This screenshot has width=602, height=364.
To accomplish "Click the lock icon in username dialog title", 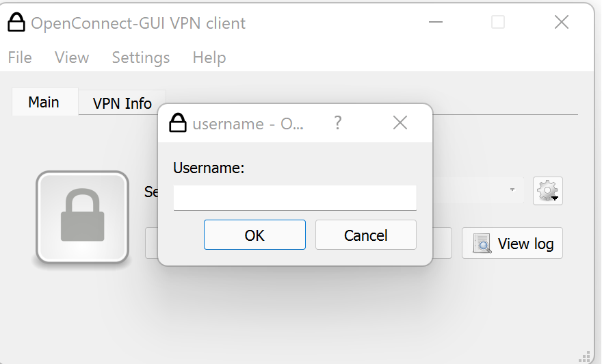I will [178, 123].
